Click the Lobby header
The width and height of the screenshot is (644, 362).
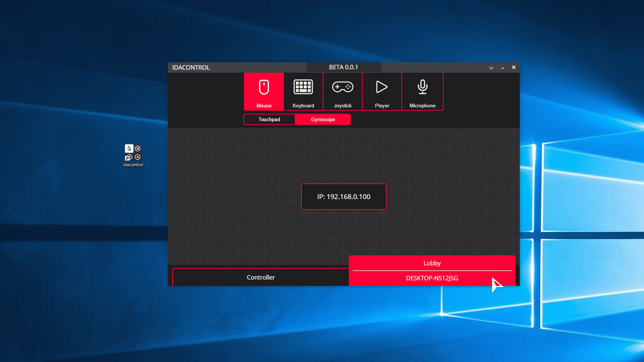(432, 263)
